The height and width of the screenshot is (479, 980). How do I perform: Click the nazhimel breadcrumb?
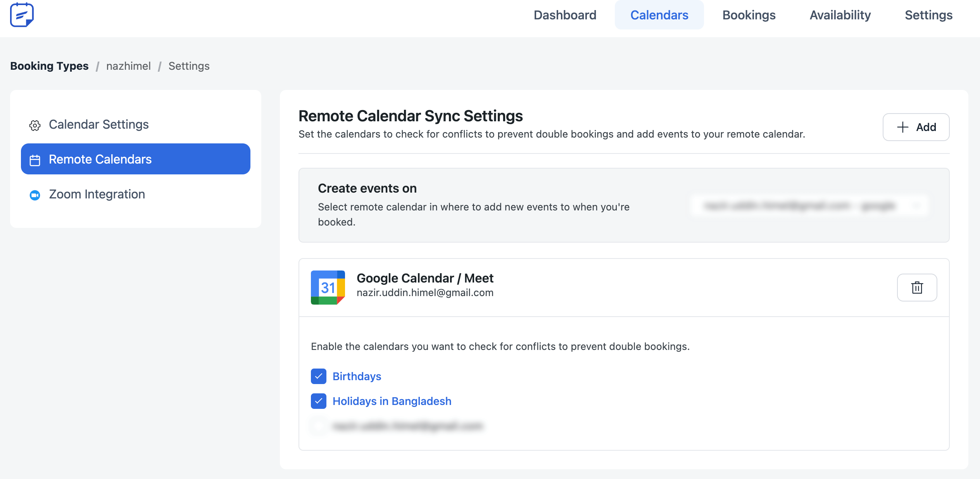tap(128, 66)
